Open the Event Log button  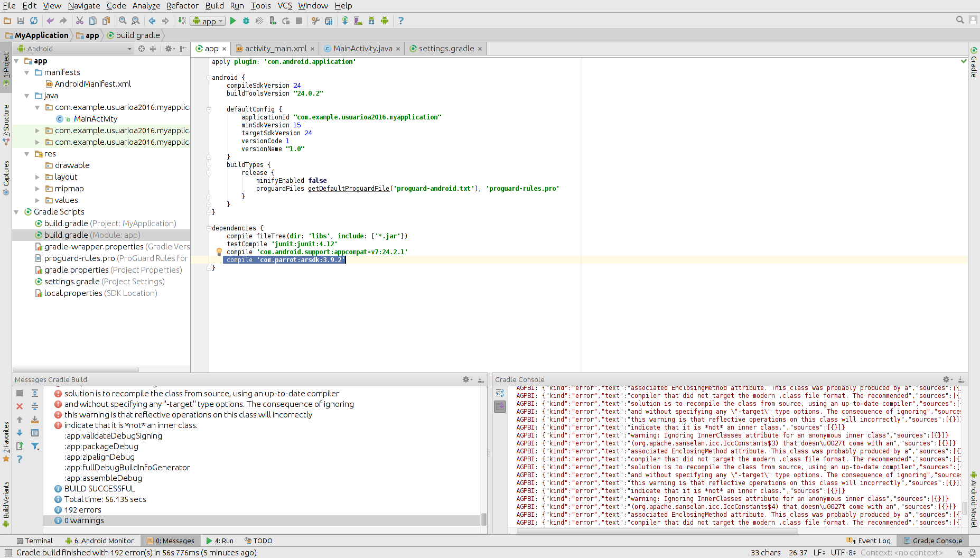pos(869,541)
